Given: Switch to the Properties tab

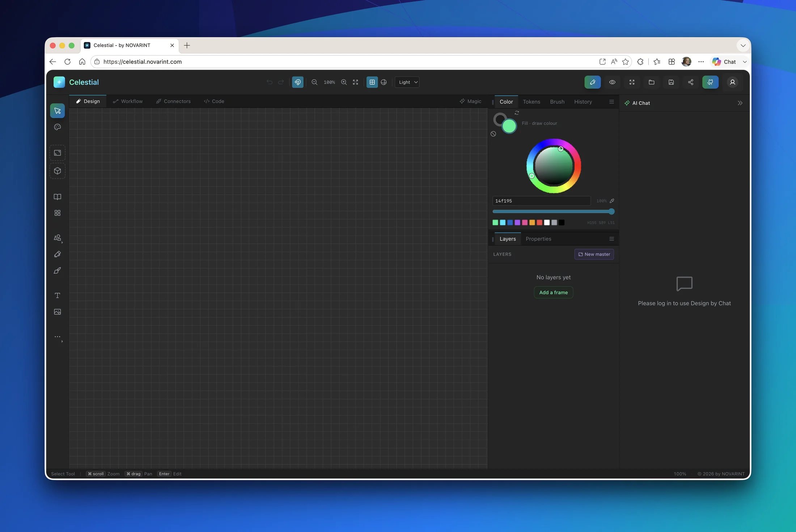Looking at the screenshot, I should pos(538,239).
